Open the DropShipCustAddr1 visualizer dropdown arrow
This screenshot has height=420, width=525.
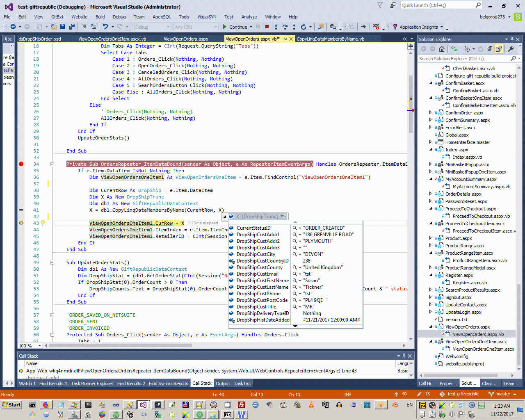point(300,235)
